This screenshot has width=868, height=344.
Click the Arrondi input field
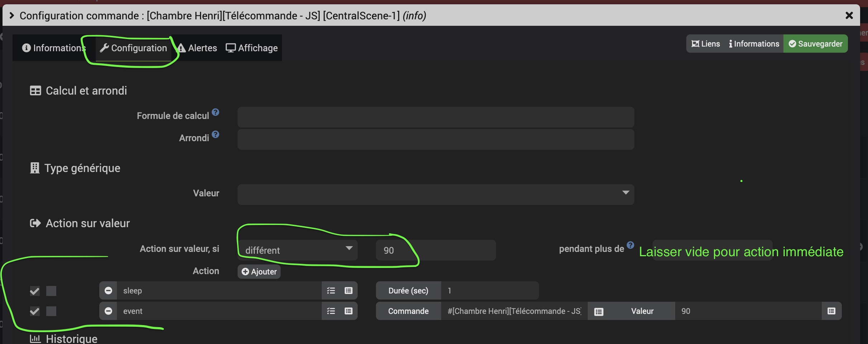436,139
